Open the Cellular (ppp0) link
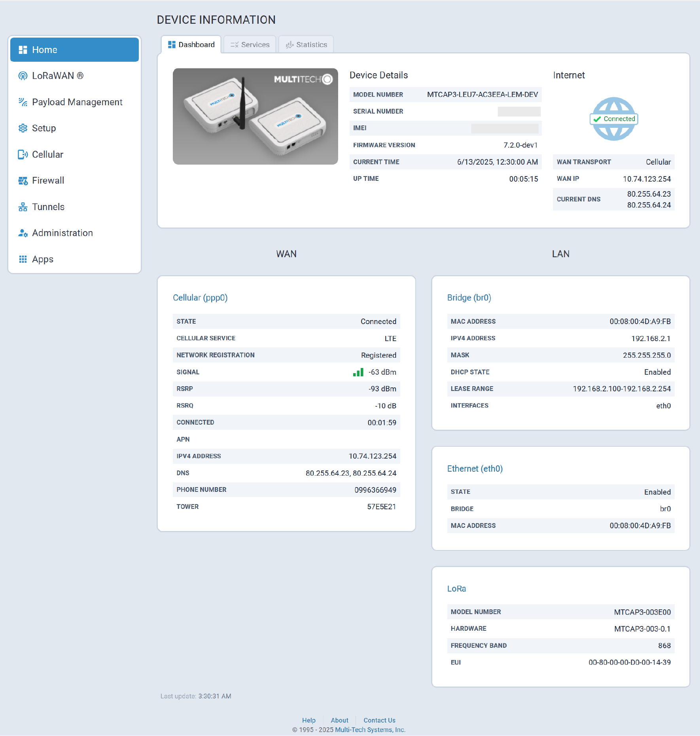Viewport: 700px width, 736px height. coord(200,298)
